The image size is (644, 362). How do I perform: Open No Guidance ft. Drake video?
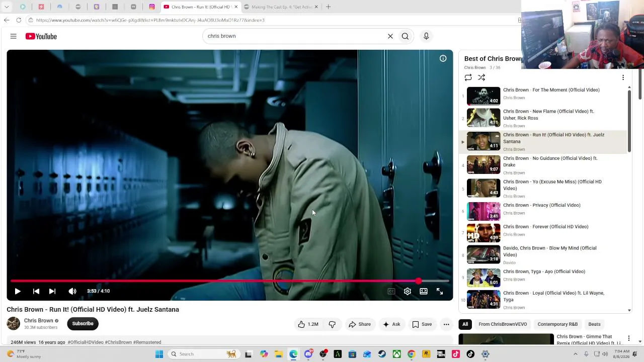point(543,165)
